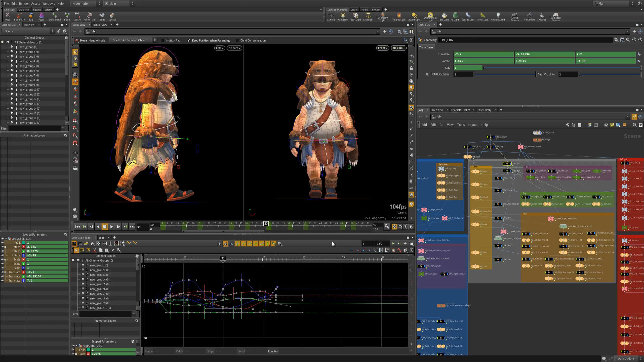Image resolution: width=644 pixels, height=362 pixels.
Task: Select the Windows menu item
Action: pyautogui.click(x=48, y=4)
